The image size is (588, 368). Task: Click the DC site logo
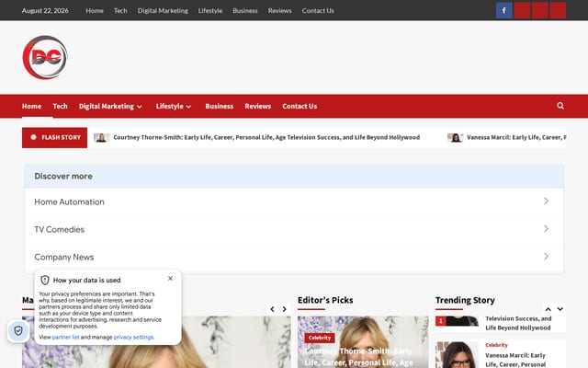(x=45, y=57)
